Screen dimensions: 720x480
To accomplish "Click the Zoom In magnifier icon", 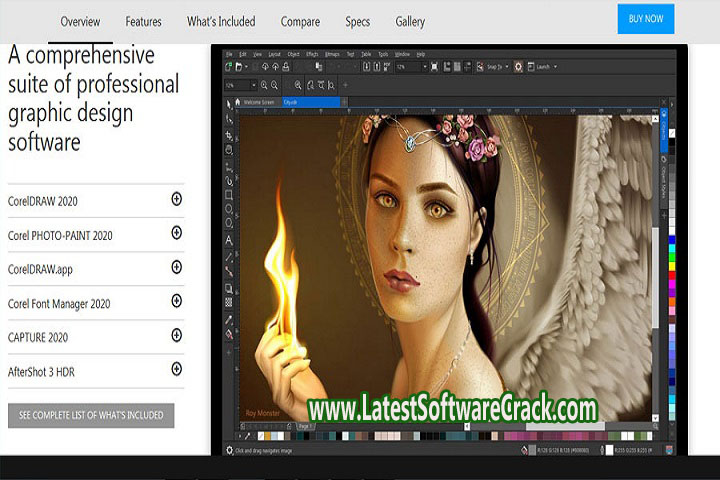I will (x=264, y=85).
